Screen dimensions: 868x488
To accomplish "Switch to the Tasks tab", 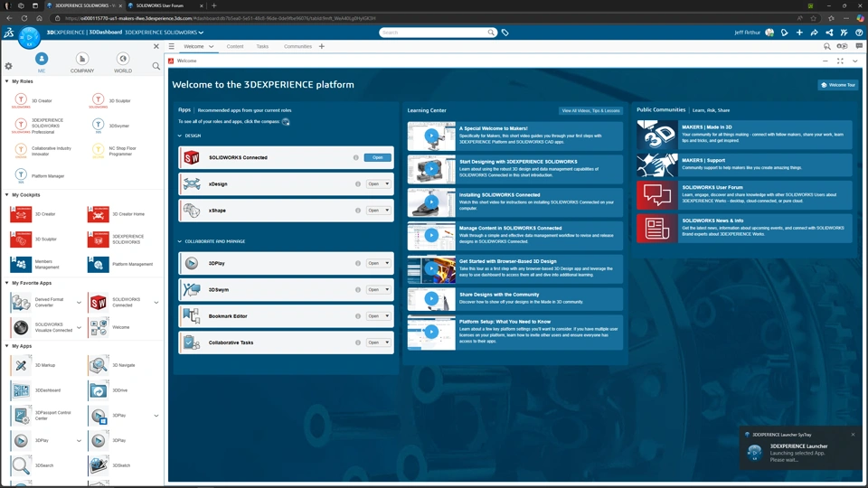I will click(x=262, y=46).
